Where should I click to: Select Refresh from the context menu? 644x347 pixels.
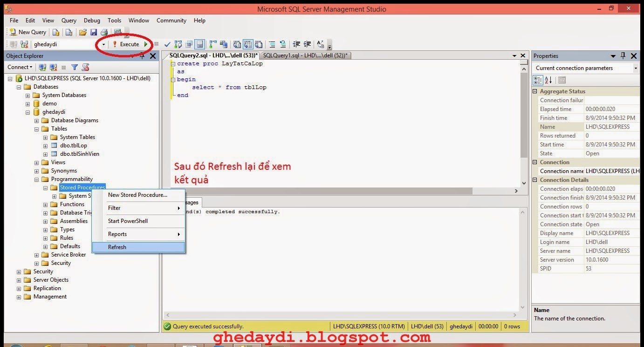(x=117, y=247)
